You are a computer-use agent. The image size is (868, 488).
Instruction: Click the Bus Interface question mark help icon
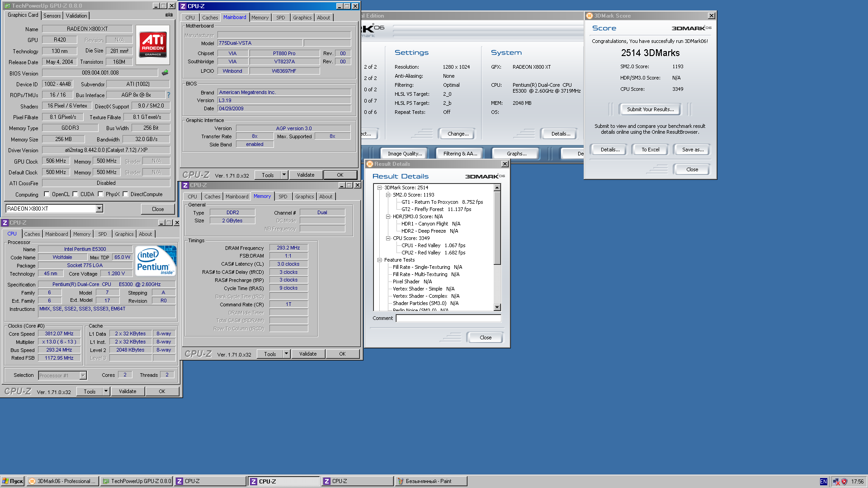[x=169, y=95]
